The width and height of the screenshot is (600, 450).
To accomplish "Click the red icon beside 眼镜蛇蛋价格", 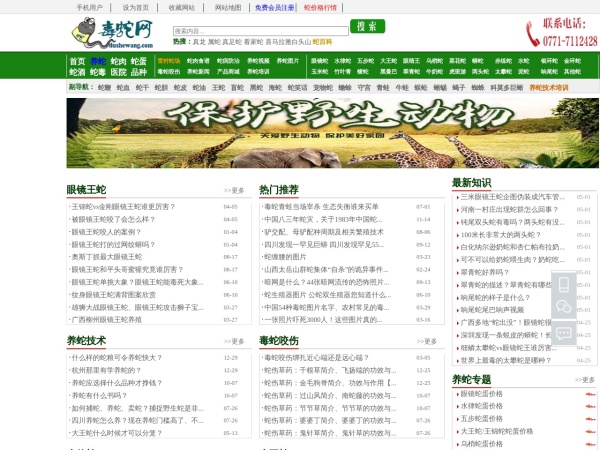I will 590,394.
